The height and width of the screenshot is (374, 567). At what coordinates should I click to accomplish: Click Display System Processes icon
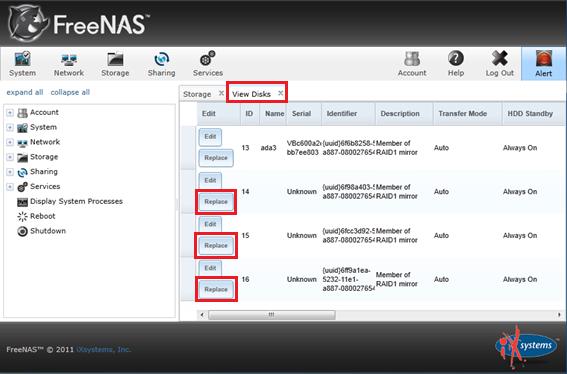(22, 202)
